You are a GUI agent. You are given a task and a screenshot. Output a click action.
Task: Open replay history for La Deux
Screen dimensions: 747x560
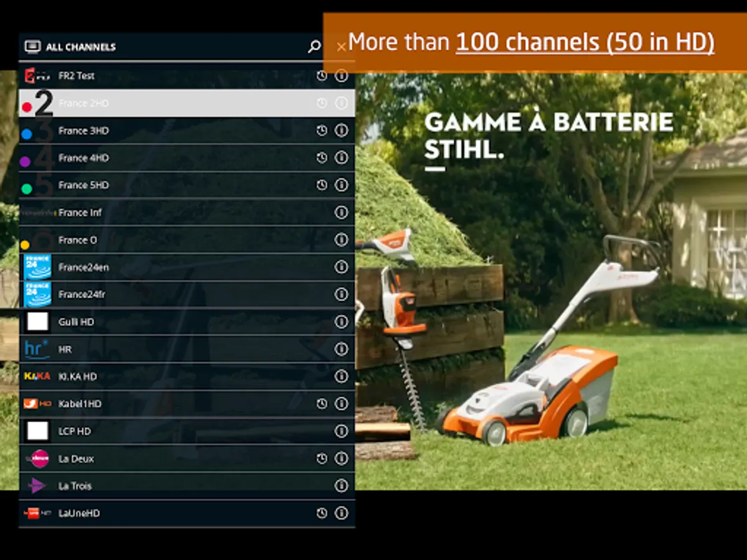coord(321,459)
